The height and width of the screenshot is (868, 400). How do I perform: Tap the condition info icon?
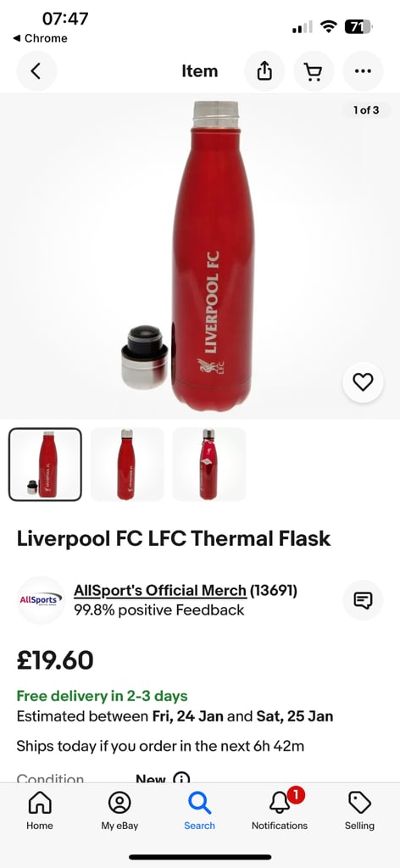coord(181,778)
